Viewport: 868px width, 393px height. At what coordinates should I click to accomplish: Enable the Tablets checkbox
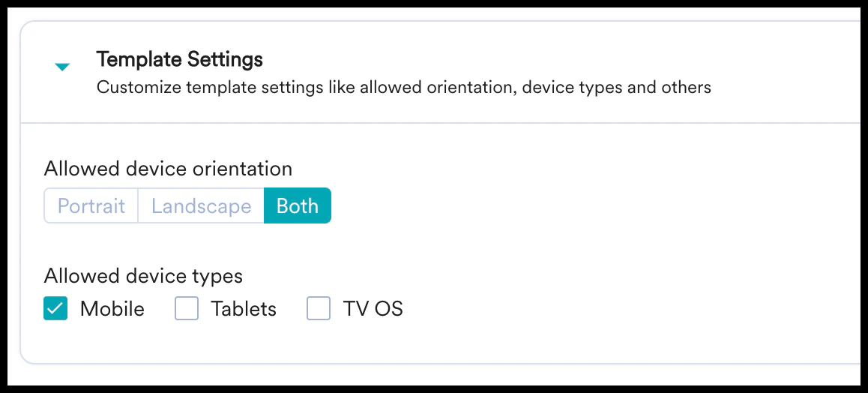click(187, 309)
